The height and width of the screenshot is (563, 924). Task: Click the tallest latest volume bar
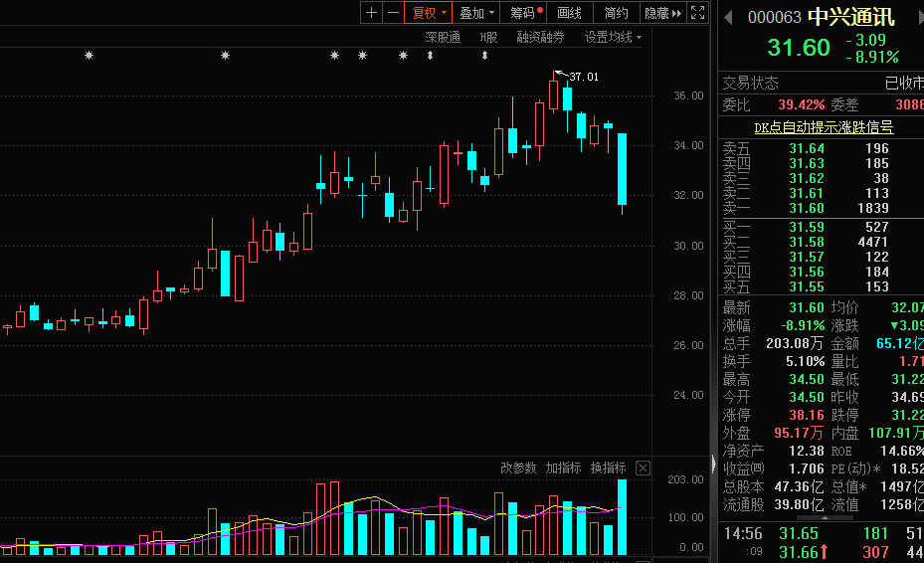[x=622, y=517]
